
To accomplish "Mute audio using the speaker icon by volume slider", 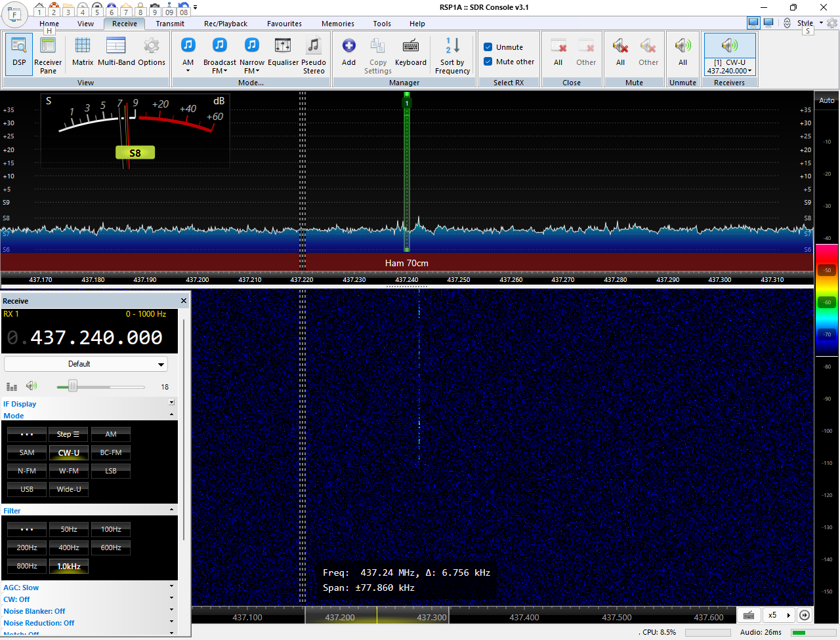I will click(x=31, y=386).
